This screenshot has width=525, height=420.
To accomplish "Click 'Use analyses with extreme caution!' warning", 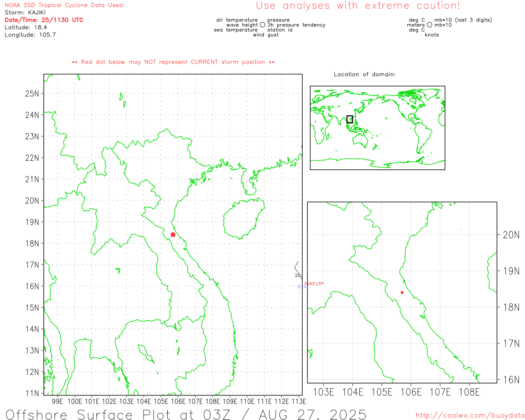I will [358, 6].
